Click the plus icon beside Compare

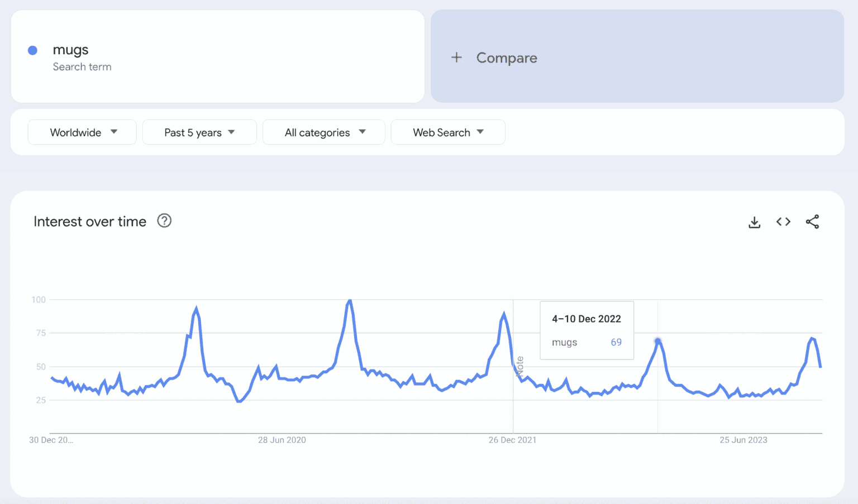tap(456, 57)
